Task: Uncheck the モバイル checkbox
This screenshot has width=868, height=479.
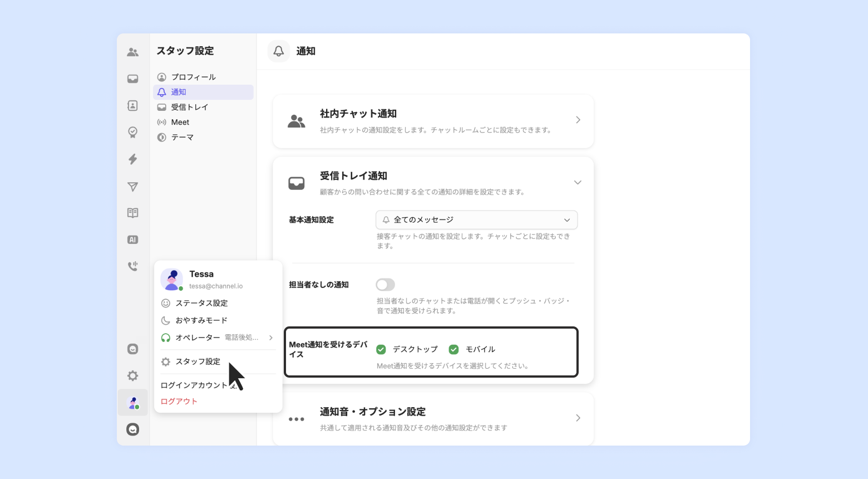Action: (454, 349)
